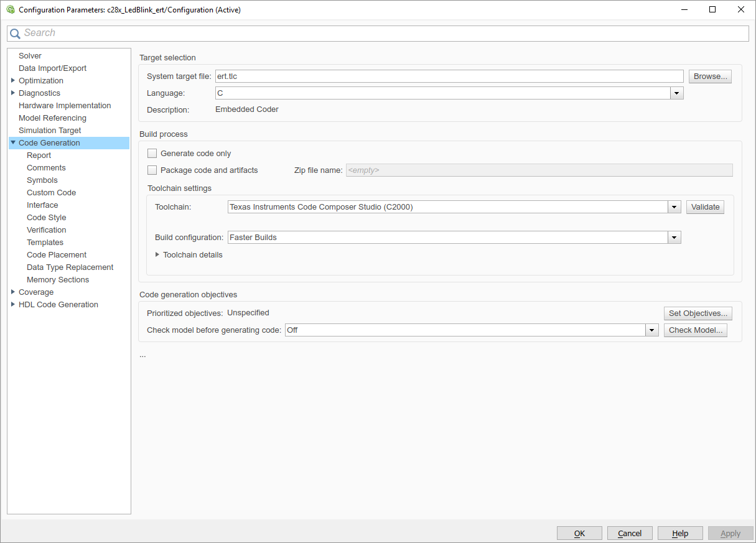Click the MATLAB config icon in title bar
756x543 pixels.
point(10,9)
